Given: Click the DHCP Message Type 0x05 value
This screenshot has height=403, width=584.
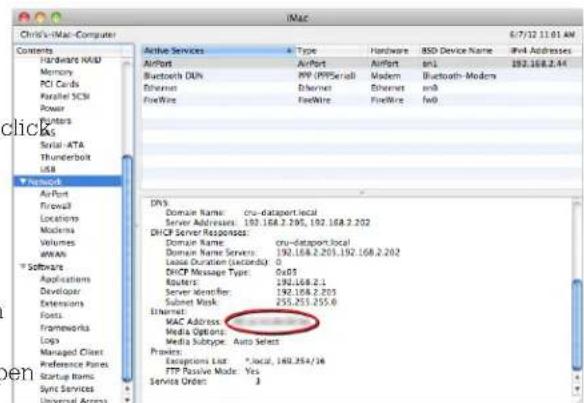Looking at the screenshot, I should coord(286,272).
